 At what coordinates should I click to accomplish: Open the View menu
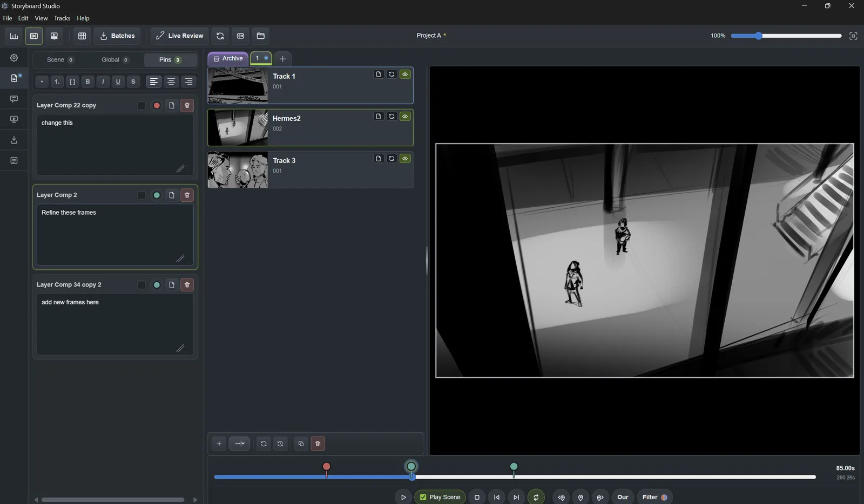click(x=41, y=18)
